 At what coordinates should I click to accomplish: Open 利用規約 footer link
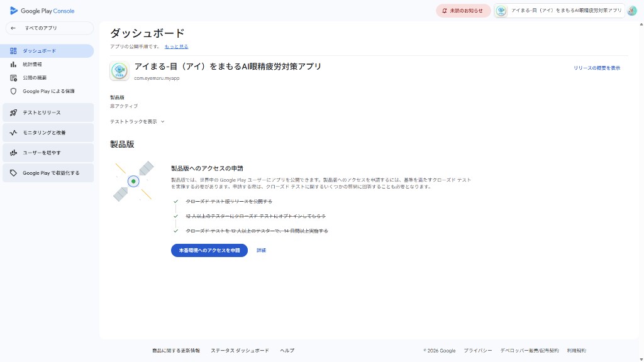[577, 351]
